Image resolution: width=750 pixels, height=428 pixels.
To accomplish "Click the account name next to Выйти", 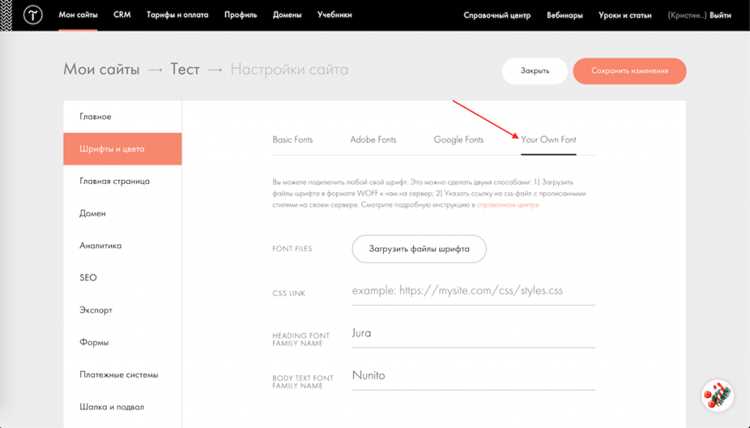I will pyautogui.click(x=687, y=15).
